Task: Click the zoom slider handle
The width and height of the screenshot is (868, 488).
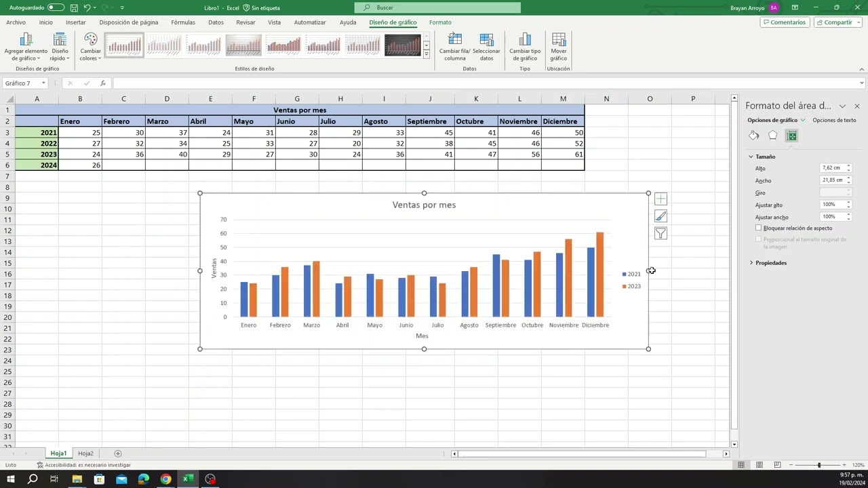Action: [x=819, y=465]
